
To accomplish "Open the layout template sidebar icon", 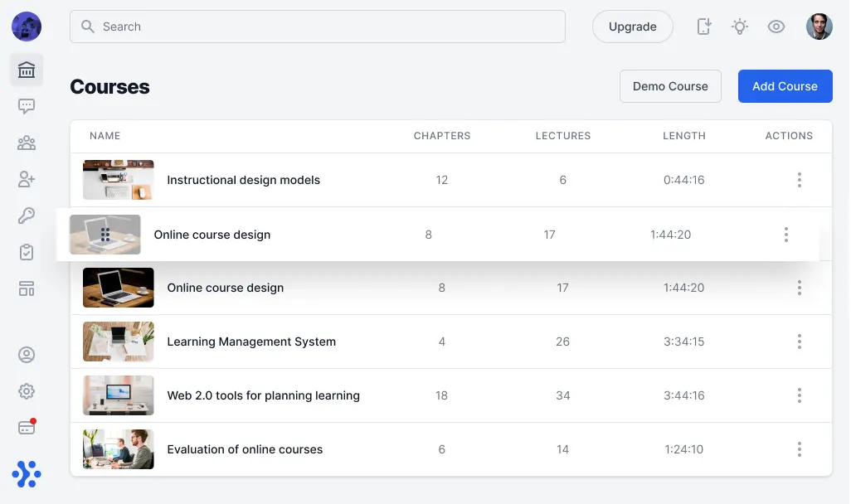I will [x=27, y=288].
